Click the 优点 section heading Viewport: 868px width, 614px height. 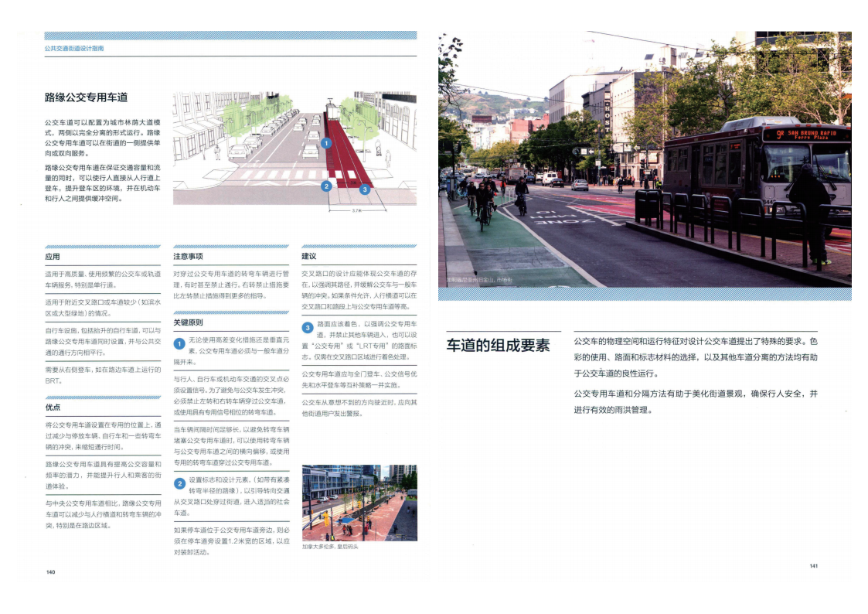[53, 408]
